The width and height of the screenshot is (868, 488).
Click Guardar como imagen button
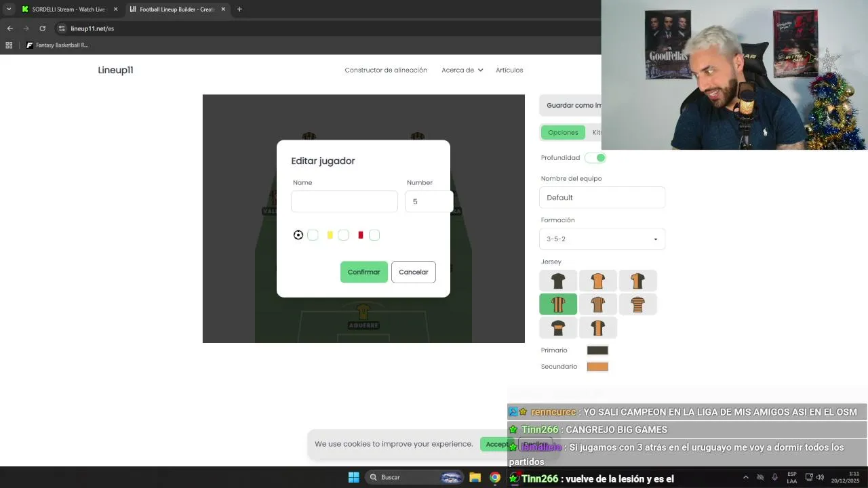[x=573, y=105]
